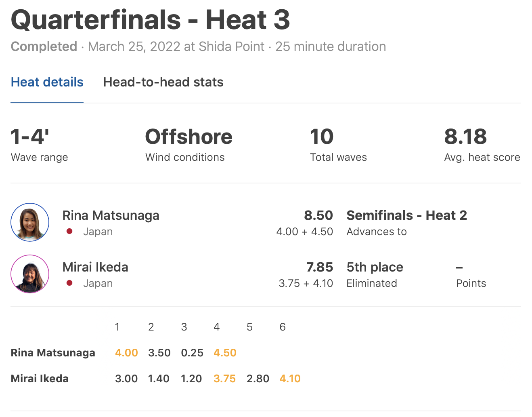Viewport: 532px width, 417px height.
Task: Click the 8.18 average heat score stat
Action: (x=465, y=137)
